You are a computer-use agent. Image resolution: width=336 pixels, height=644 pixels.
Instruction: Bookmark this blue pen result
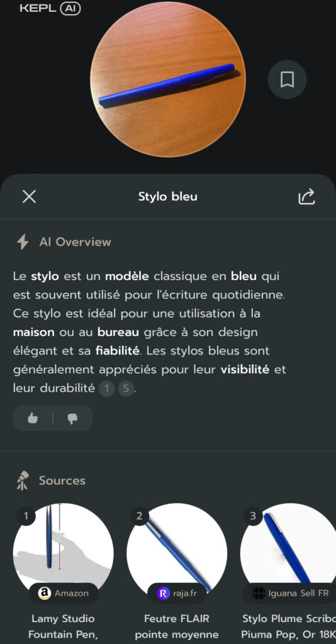(x=287, y=80)
